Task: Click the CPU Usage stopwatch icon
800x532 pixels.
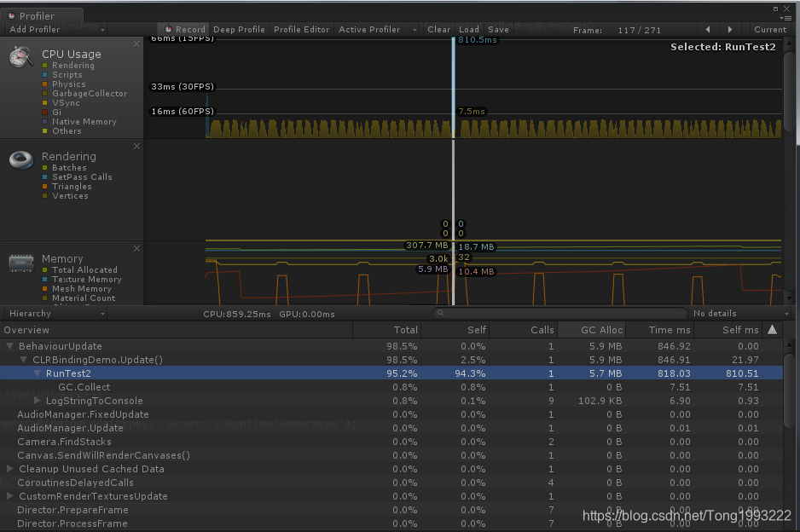Action: click(20, 56)
